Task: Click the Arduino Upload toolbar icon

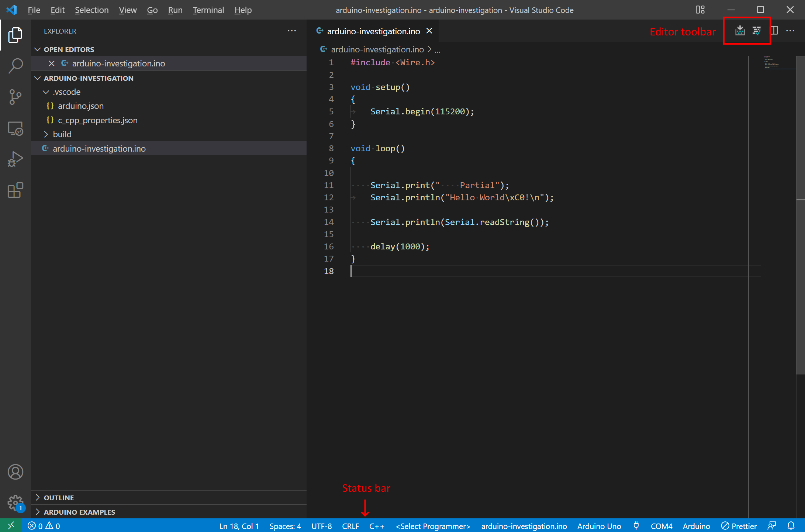Action: (740, 31)
